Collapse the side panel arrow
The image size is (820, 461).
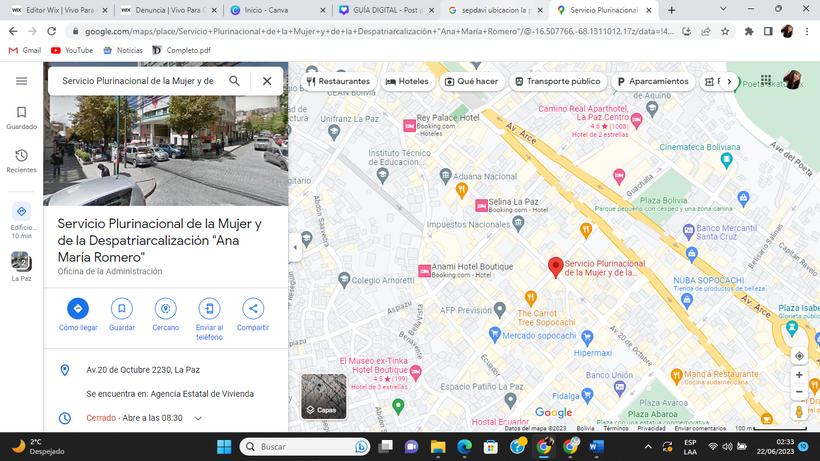pos(295,247)
